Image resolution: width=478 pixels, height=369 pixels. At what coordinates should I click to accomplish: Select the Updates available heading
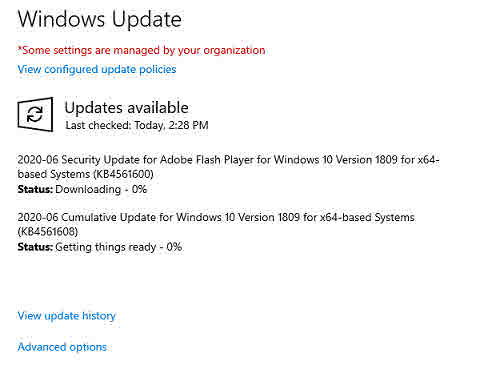coord(126,108)
